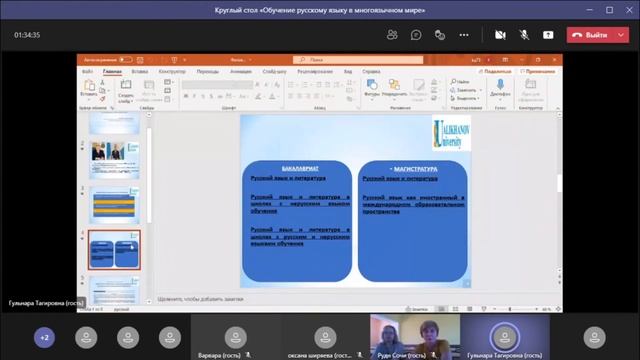Open the Рецензирование ribbon tab

[315, 71]
